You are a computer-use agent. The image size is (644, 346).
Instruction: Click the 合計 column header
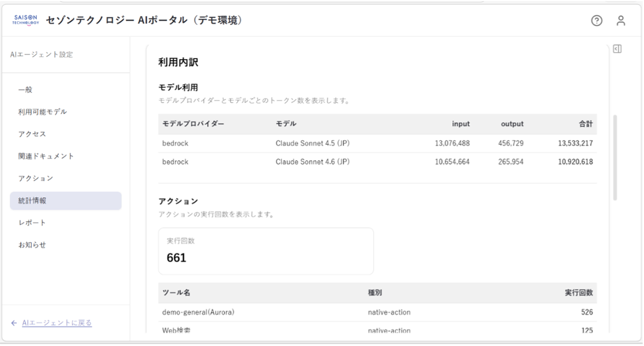(x=586, y=124)
